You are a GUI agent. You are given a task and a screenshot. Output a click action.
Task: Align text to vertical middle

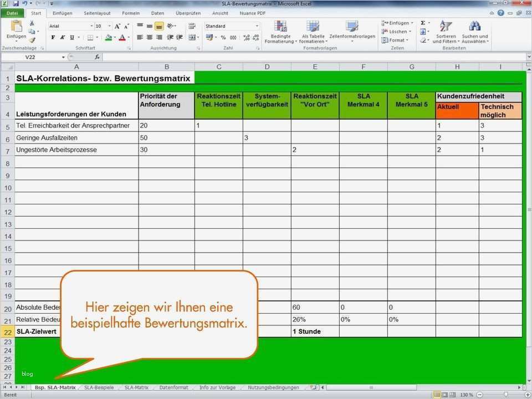[149, 26]
